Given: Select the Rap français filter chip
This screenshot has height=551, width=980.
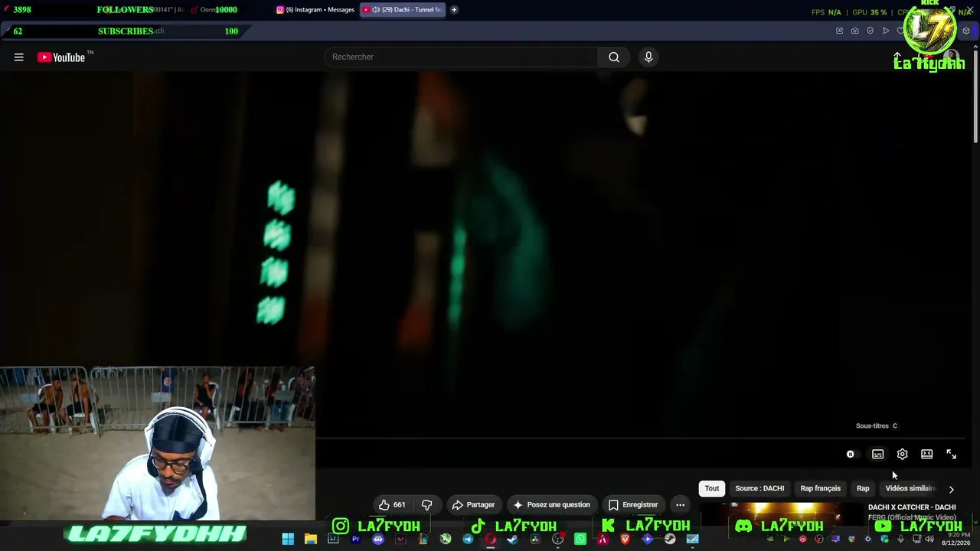Looking at the screenshot, I should point(820,488).
